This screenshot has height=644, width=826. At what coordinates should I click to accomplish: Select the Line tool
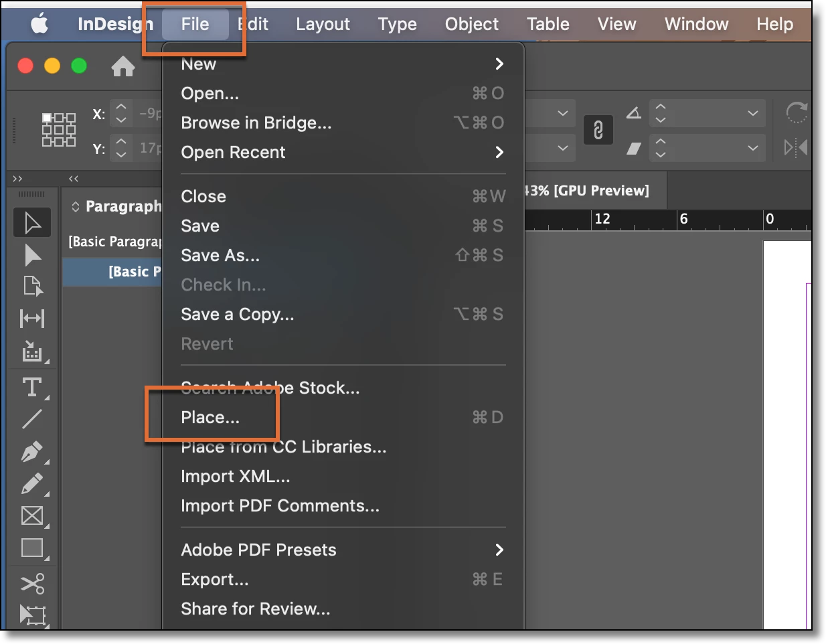click(32, 419)
